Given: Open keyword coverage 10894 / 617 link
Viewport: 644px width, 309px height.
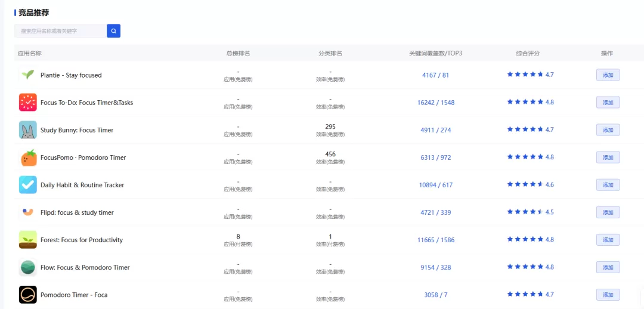Looking at the screenshot, I should click(x=436, y=186).
